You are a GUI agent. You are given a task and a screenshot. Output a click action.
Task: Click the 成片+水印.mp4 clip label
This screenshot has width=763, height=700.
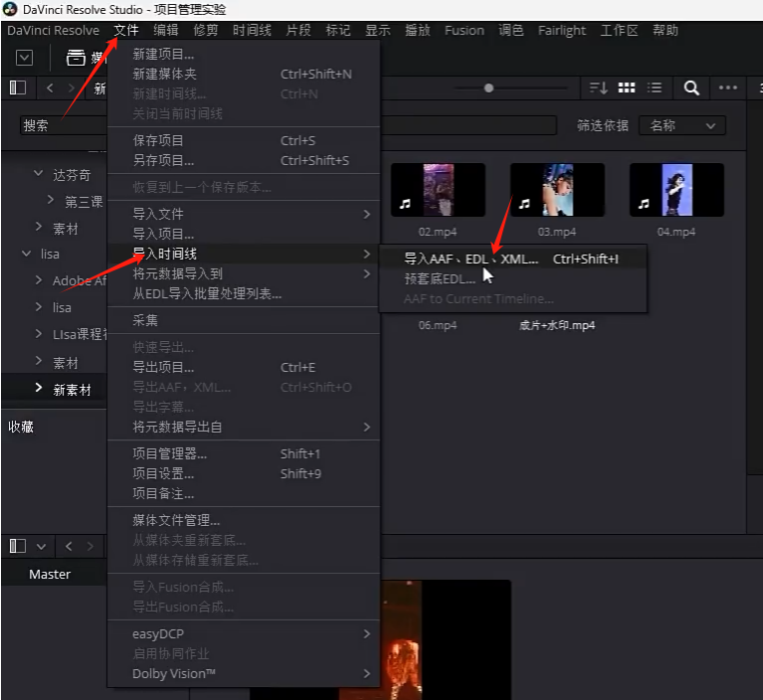(557, 325)
